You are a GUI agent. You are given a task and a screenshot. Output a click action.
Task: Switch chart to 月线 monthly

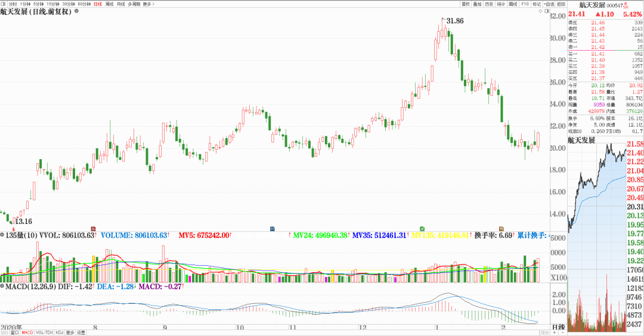tap(120, 4)
